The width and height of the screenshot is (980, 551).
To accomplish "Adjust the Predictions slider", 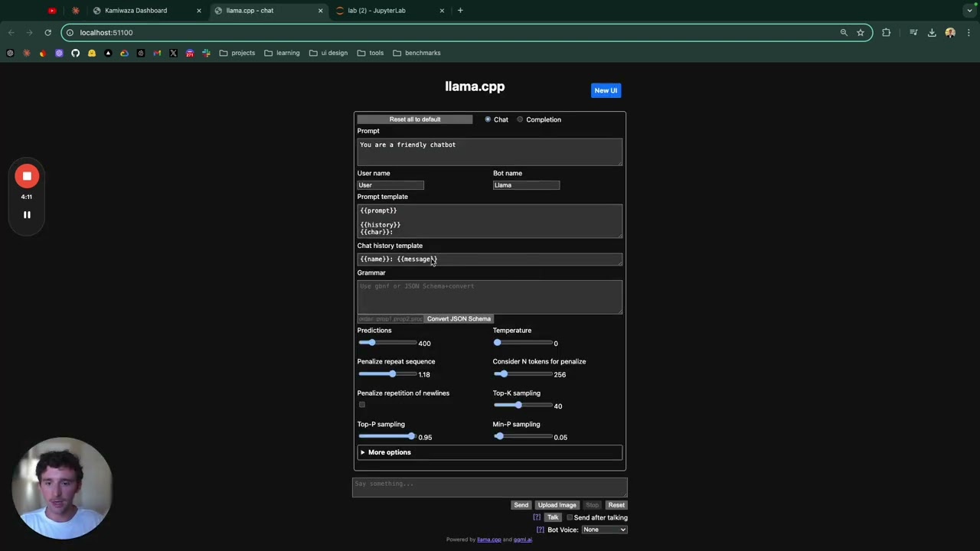I will coord(387,343).
